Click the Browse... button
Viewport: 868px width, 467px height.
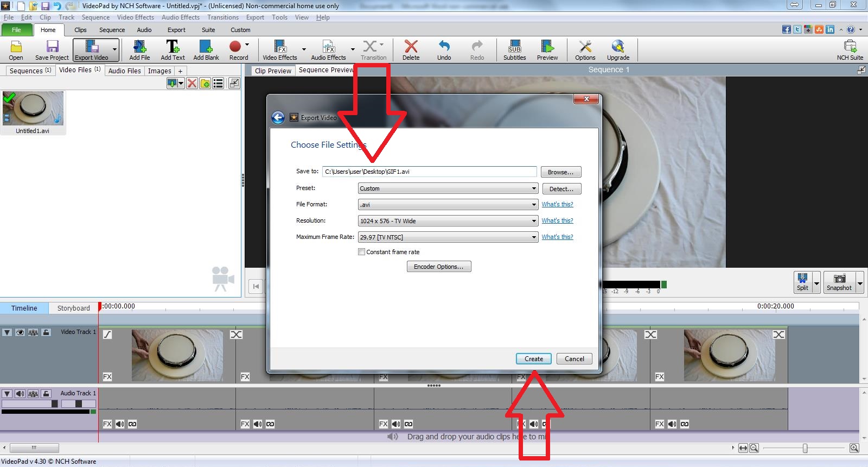pos(561,172)
